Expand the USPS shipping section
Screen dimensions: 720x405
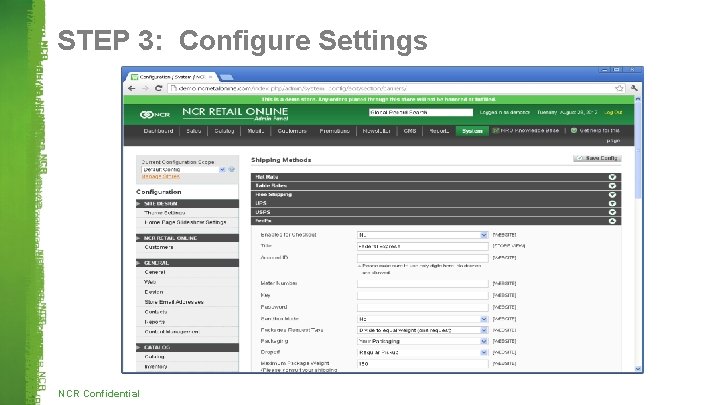point(436,212)
